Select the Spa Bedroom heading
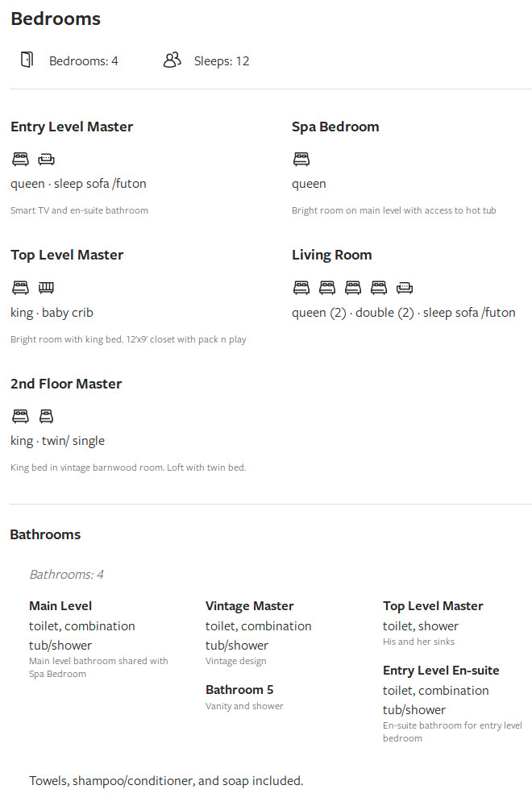This screenshot has height=806, width=532. click(x=335, y=127)
